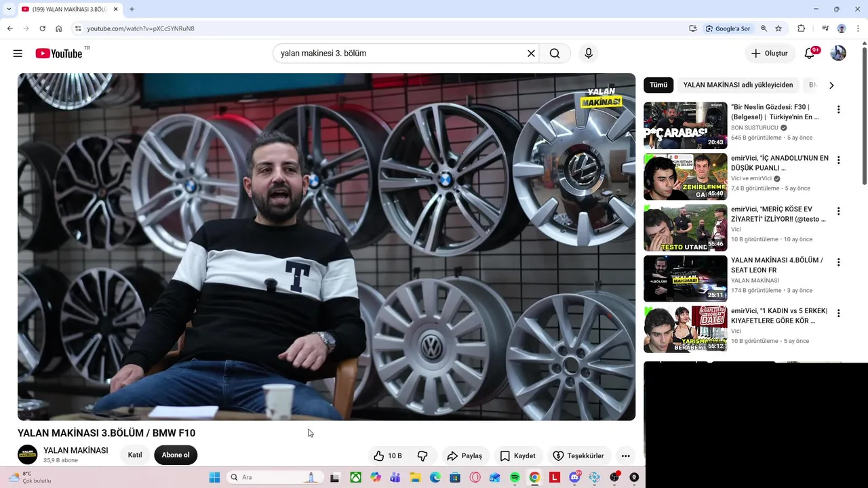Open 'Bir Neslin Gözdesi: F30' thumbnail
Viewport: 868px width, 488px height.
click(x=685, y=125)
